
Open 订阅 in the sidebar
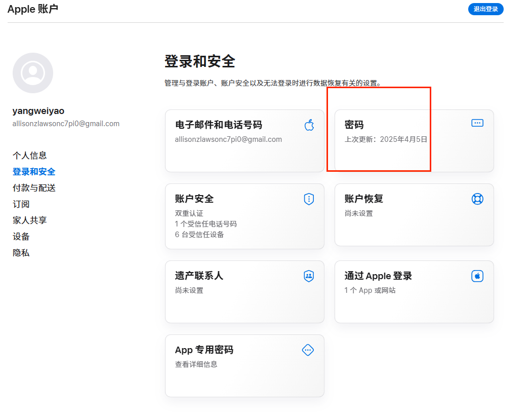tap(21, 204)
